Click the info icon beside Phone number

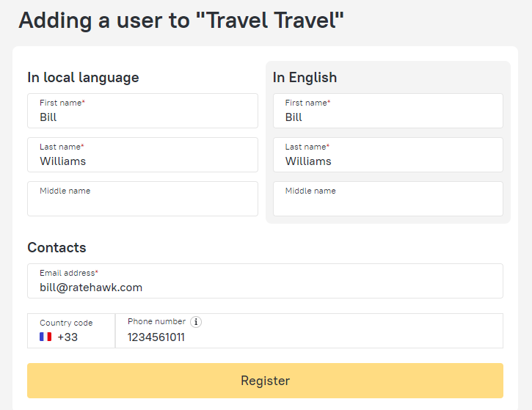click(x=196, y=322)
